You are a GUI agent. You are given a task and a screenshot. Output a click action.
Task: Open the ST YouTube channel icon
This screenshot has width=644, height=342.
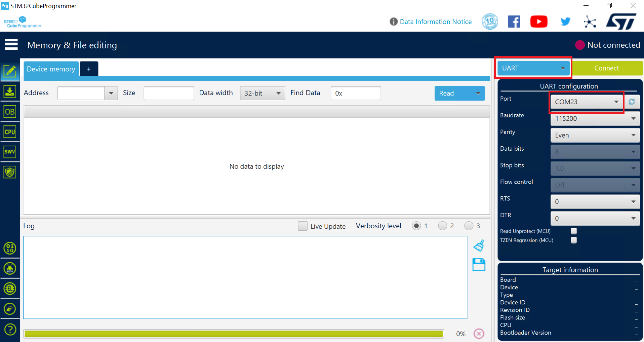(x=539, y=22)
